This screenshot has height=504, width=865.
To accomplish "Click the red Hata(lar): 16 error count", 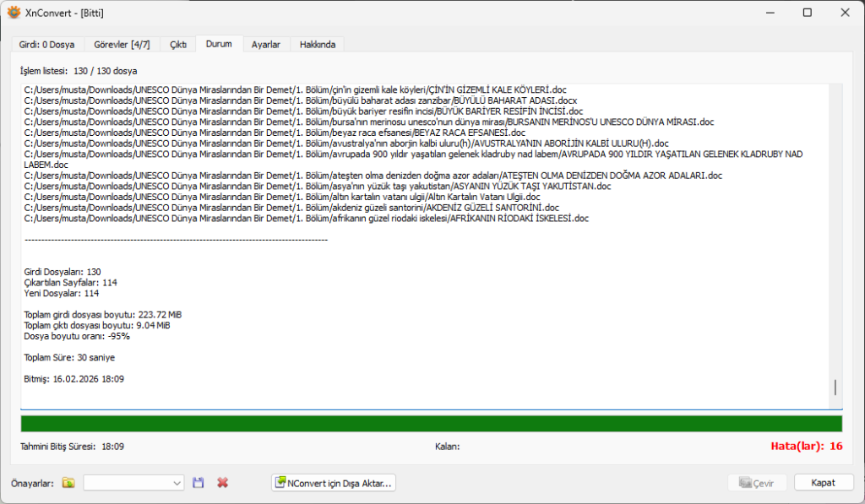I will (807, 446).
